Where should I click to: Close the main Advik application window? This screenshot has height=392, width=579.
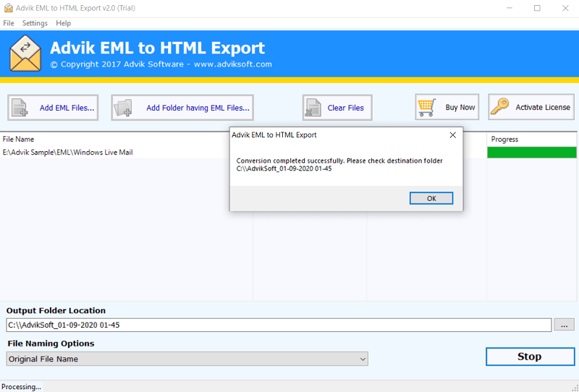565,8
